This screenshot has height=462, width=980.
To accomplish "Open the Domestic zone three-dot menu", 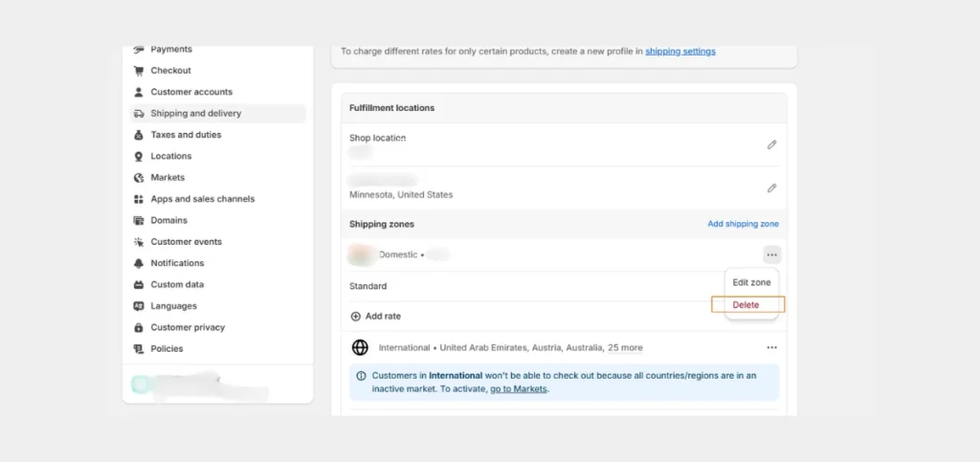I will coord(772,254).
